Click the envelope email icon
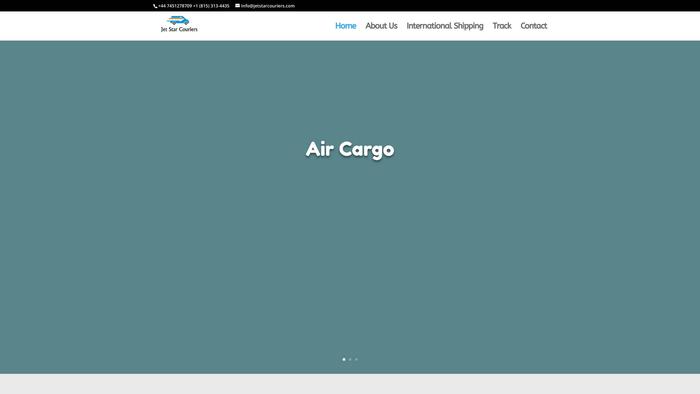Image resolution: width=700 pixels, height=394 pixels. coord(238,6)
